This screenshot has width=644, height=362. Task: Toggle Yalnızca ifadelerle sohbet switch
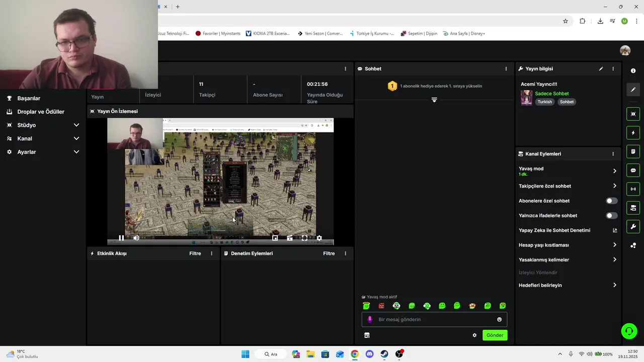611,216
